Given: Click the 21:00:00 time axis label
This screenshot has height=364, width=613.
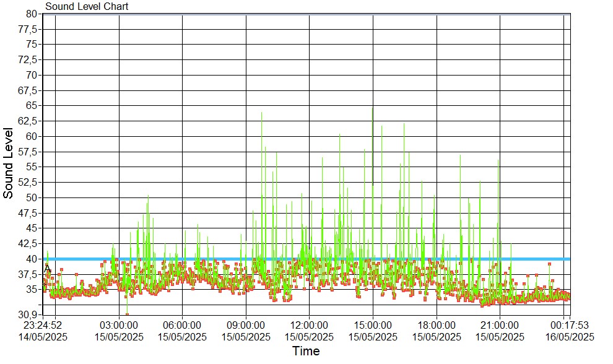Looking at the screenshot, I should coord(500,325).
